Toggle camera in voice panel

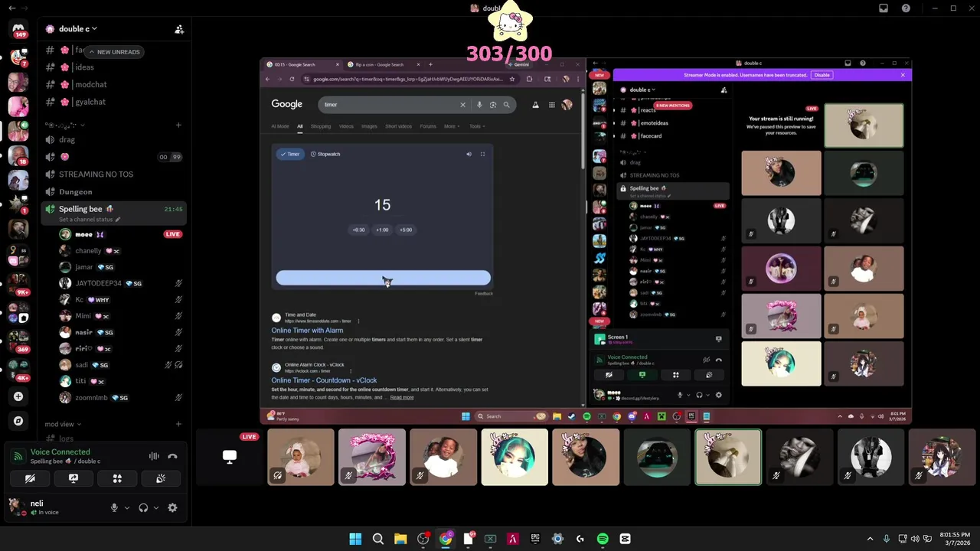pyautogui.click(x=30, y=478)
